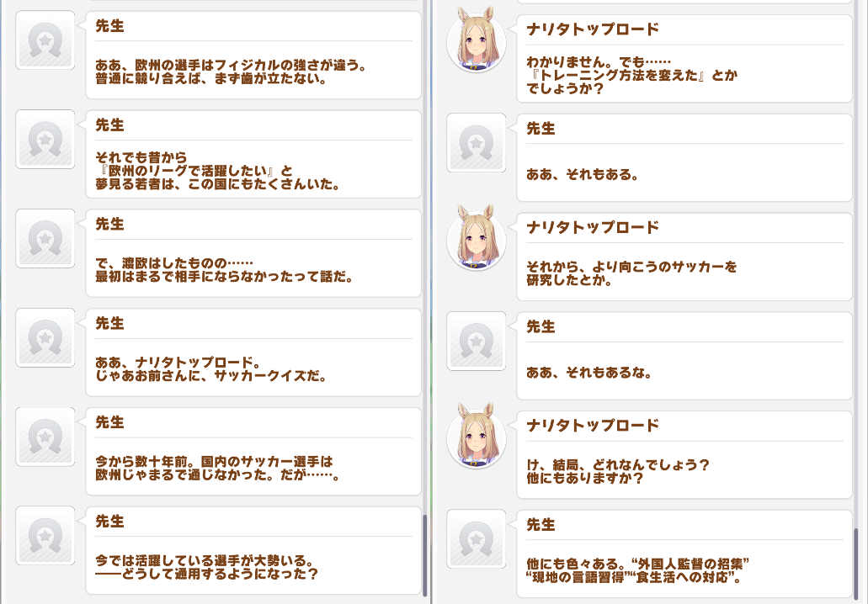Select the 現地の言語習得 dialogue bubble
This screenshot has width=868, height=604.
point(684,554)
